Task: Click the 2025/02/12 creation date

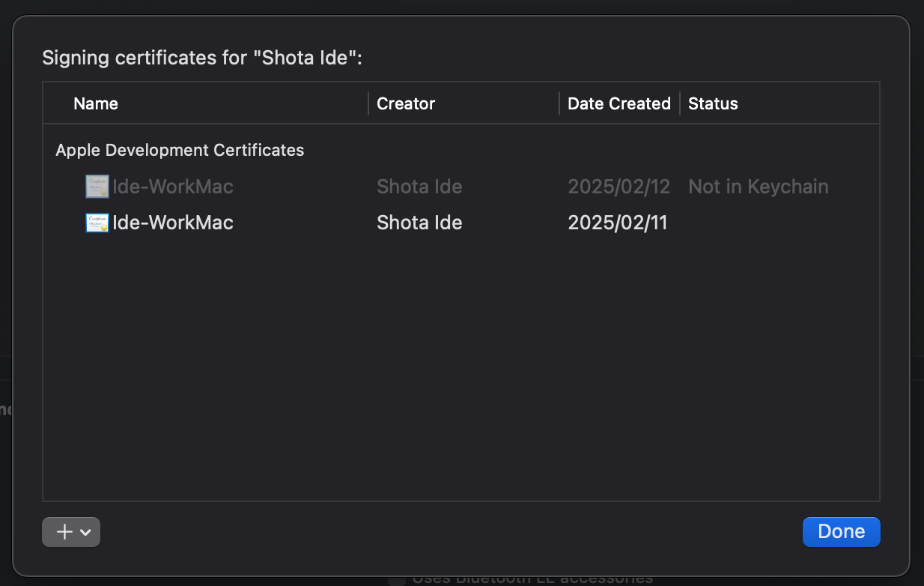Action: pos(619,187)
